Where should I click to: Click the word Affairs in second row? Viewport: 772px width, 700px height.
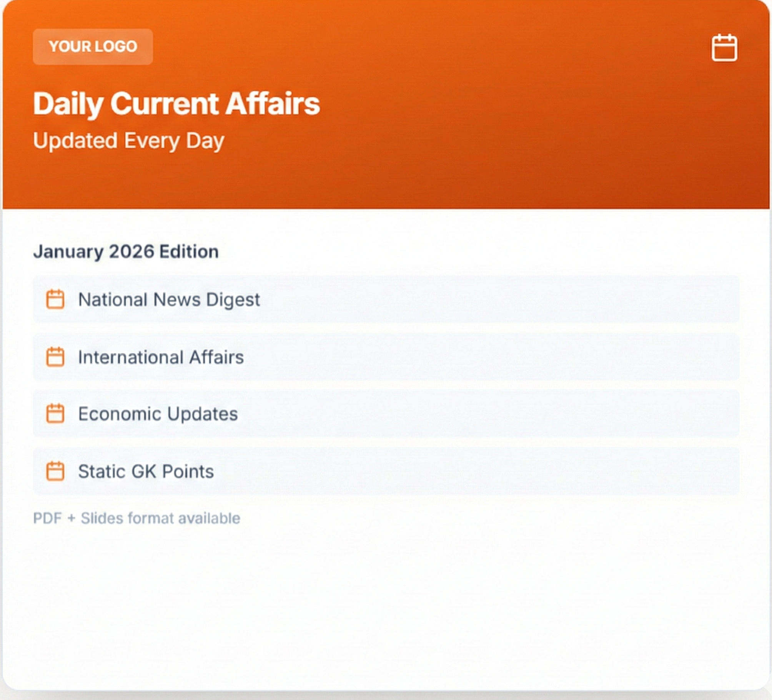pyautogui.click(x=216, y=357)
